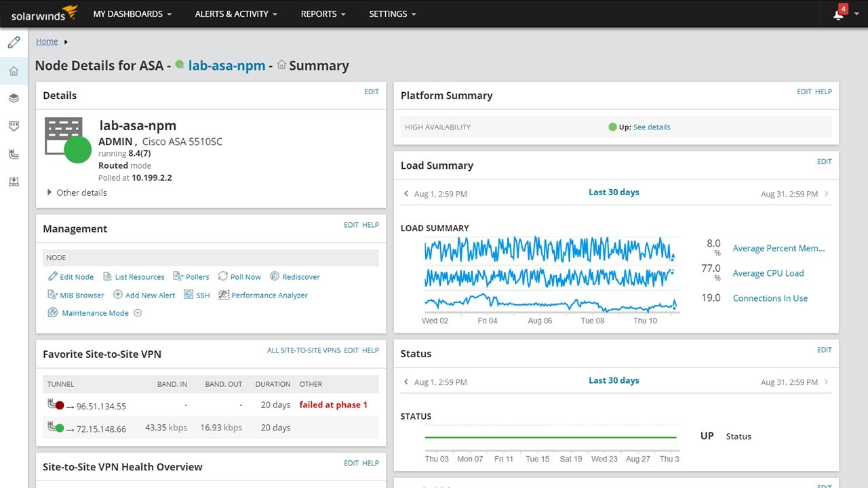The width and height of the screenshot is (868, 488).
Task: Open the Settings menu
Action: pyautogui.click(x=393, y=14)
